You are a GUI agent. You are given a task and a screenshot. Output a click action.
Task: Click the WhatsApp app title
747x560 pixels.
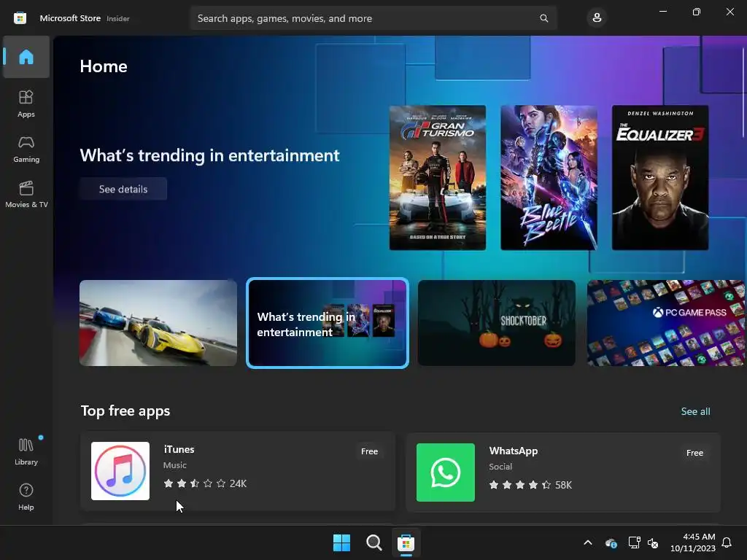[x=514, y=451]
